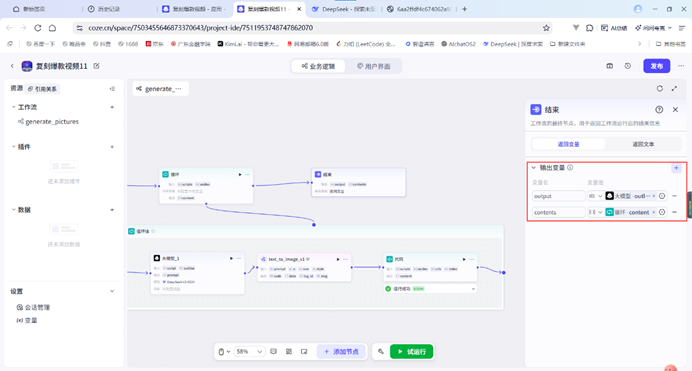Image resolution: width=692 pixels, height=371 pixels.
Task: Remove the 大模型 outline reference with its x
Action: coord(654,196)
